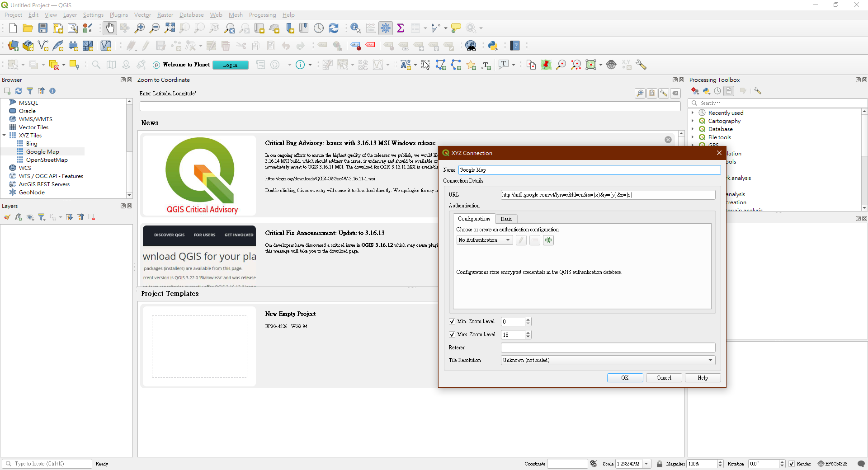Open the Layer Styling panel brush icon
The image size is (868, 470).
tap(7, 217)
